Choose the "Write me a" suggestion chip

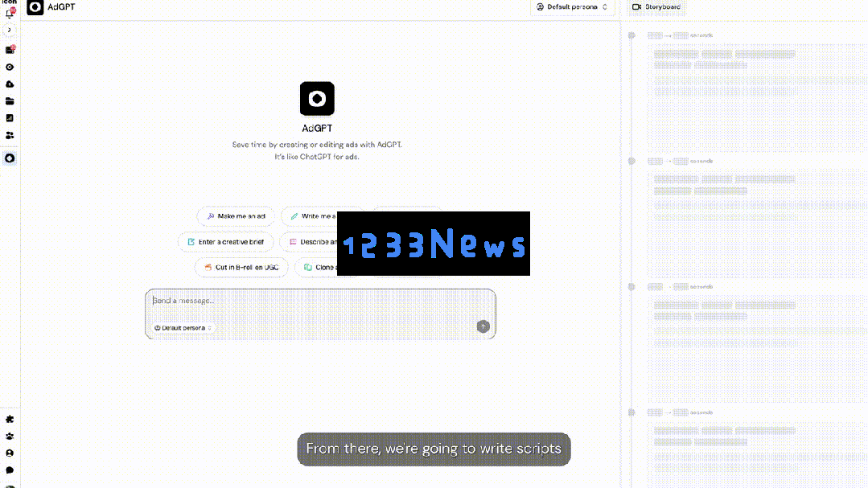pos(310,215)
